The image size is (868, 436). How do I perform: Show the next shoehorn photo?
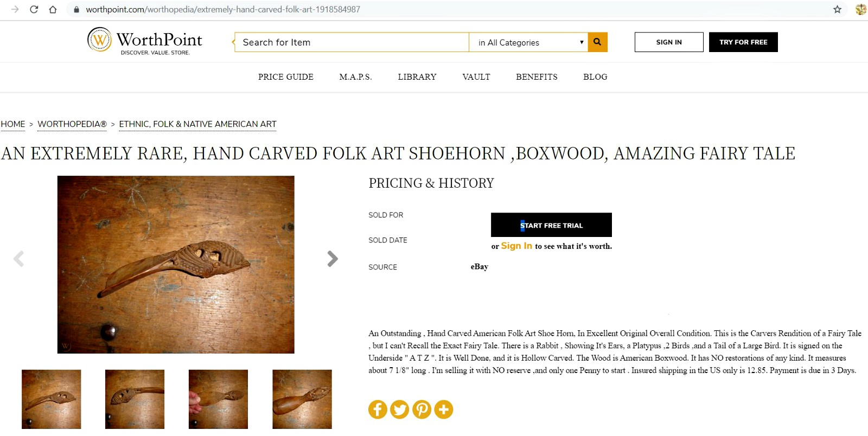point(333,259)
